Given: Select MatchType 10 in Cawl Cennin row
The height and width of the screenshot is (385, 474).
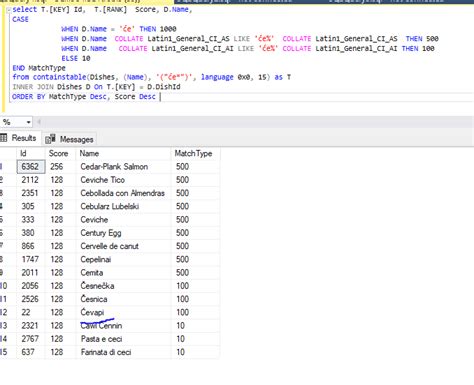Looking at the screenshot, I should pyautogui.click(x=195, y=326).
